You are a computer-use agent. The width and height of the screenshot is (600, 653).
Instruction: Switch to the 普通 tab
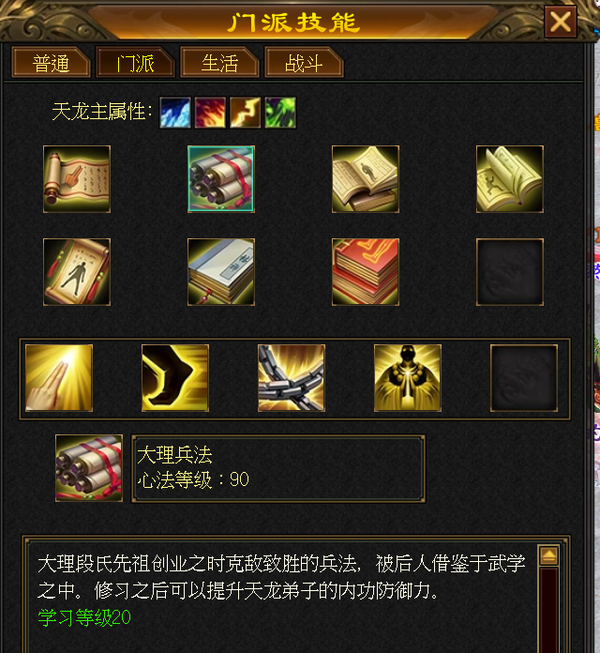pyautogui.click(x=51, y=62)
